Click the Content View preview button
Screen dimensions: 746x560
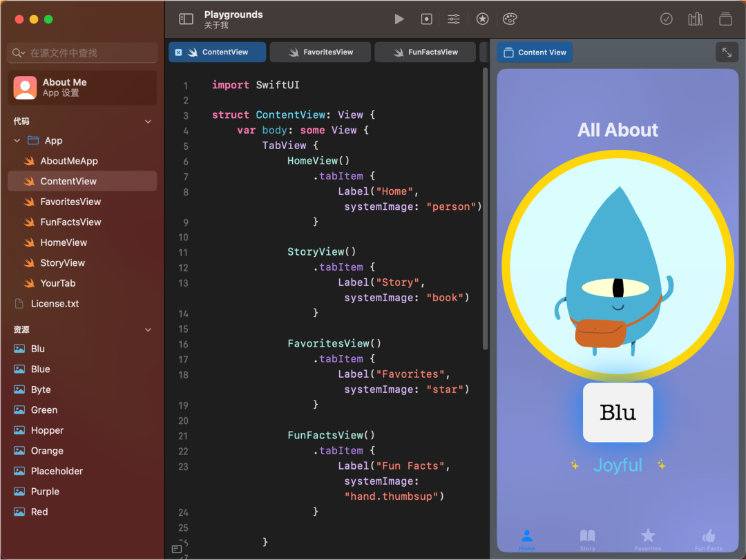535,52
